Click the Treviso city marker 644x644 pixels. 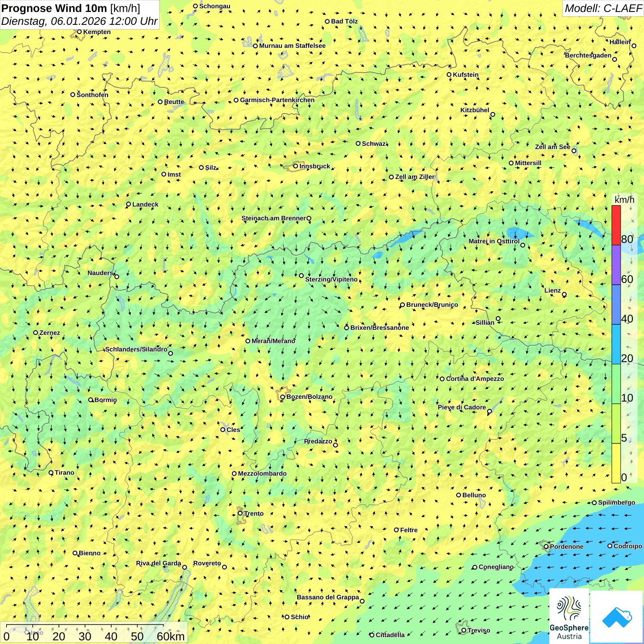pyautogui.click(x=464, y=630)
